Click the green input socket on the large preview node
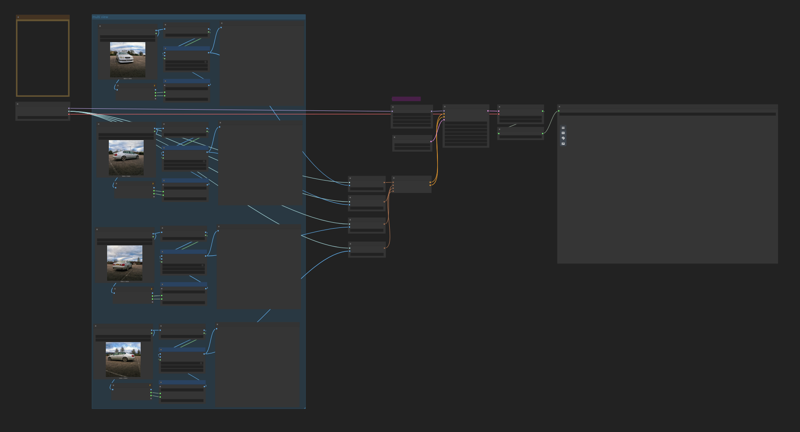 tap(560, 111)
